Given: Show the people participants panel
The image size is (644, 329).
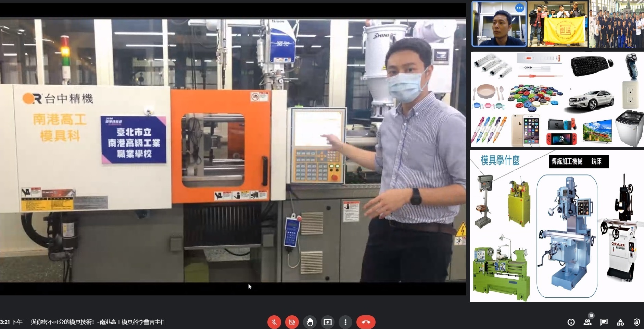Looking at the screenshot, I should pyautogui.click(x=588, y=322).
